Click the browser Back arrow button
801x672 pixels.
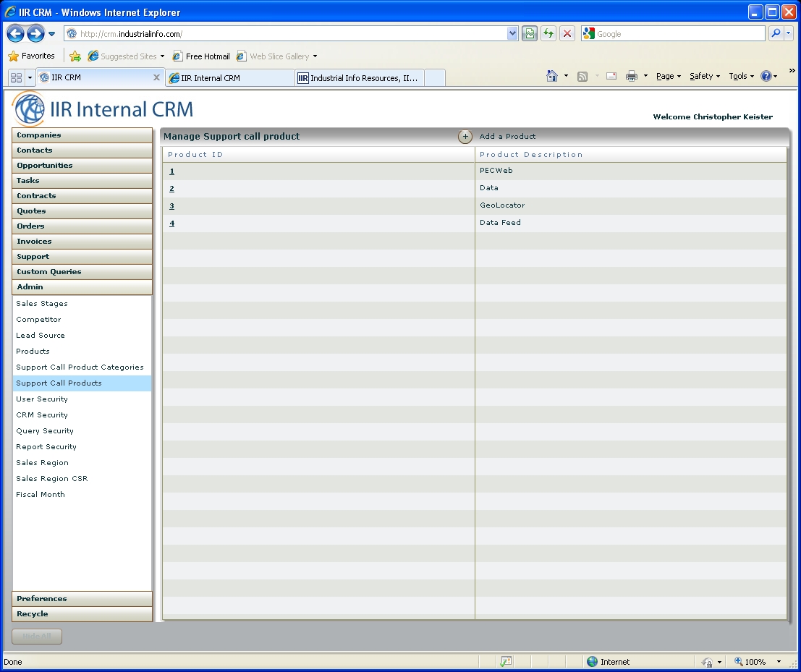click(15, 34)
